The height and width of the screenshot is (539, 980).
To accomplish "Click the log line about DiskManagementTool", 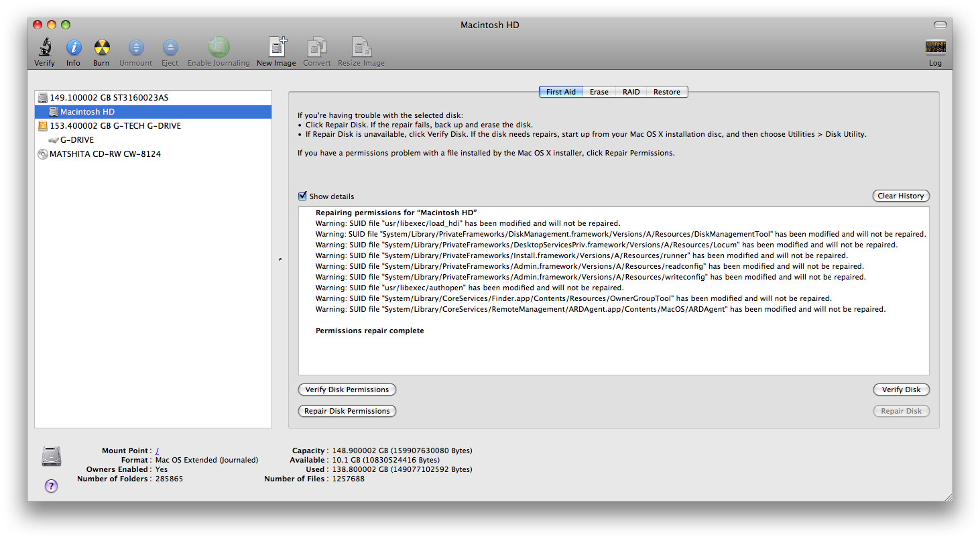I will tap(621, 234).
